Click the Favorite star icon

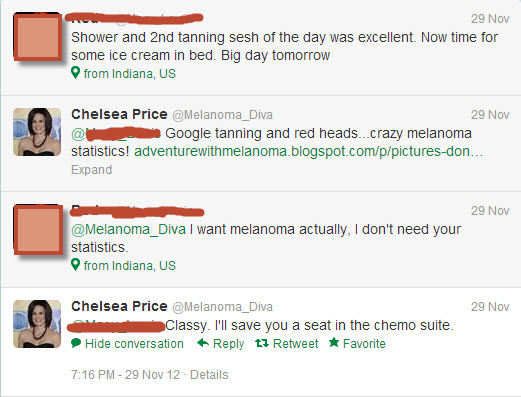click(x=334, y=342)
